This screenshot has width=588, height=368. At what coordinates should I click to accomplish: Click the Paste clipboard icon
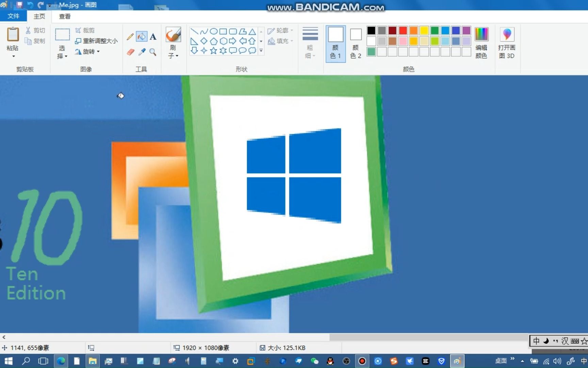13,34
